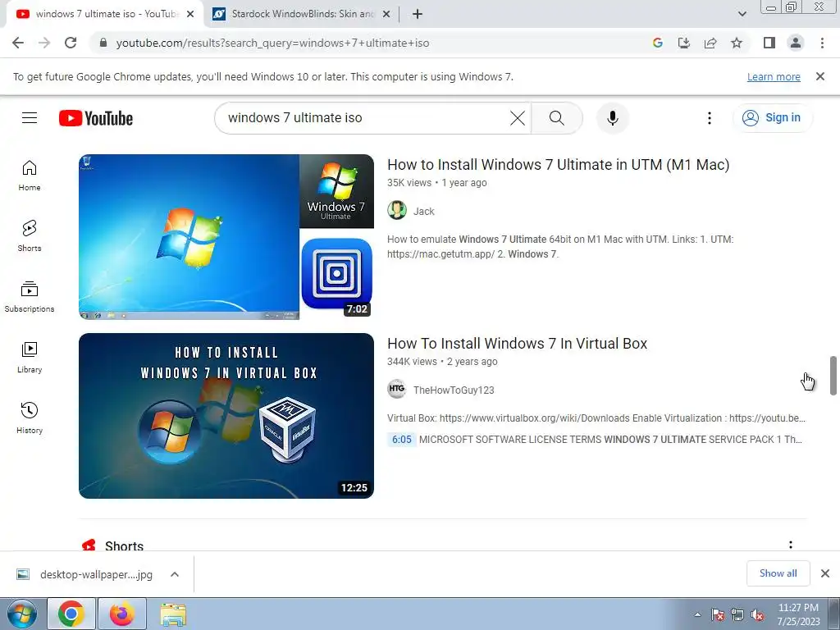
Task: Click the page vertical scrollbar thumb
Action: (833, 375)
